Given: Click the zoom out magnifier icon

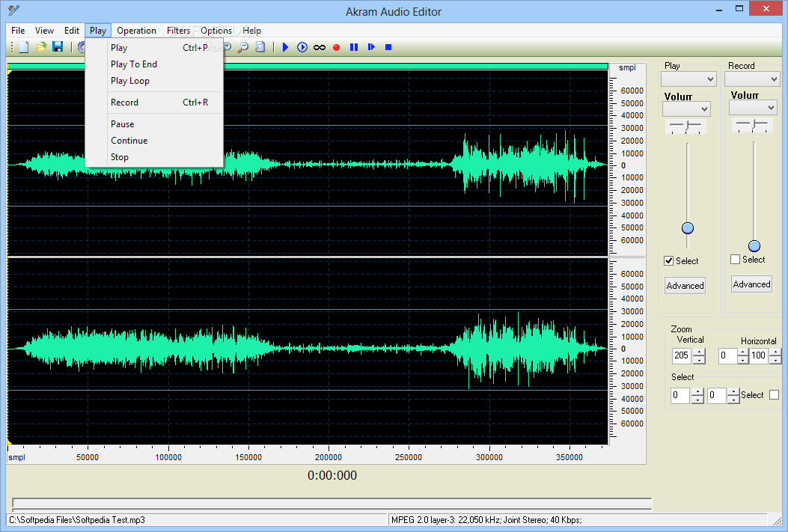Looking at the screenshot, I should [243, 47].
